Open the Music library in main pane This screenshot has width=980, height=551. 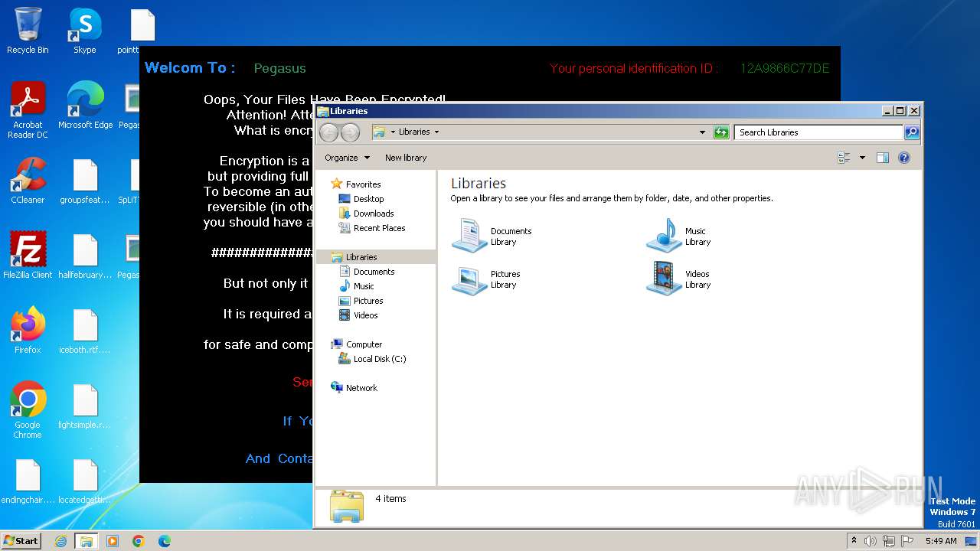(679, 236)
